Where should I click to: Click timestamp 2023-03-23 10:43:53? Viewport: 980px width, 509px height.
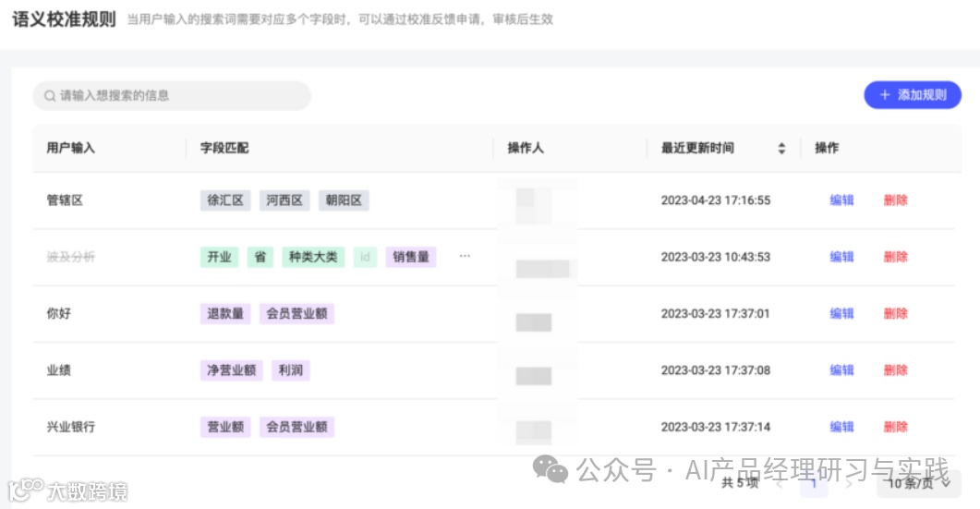click(x=716, y=257)
